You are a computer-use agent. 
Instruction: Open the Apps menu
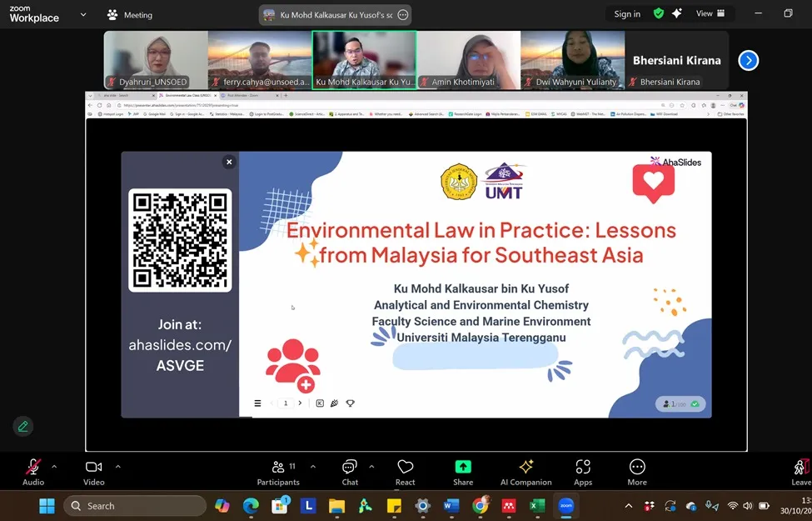click(x=583, y=471)
